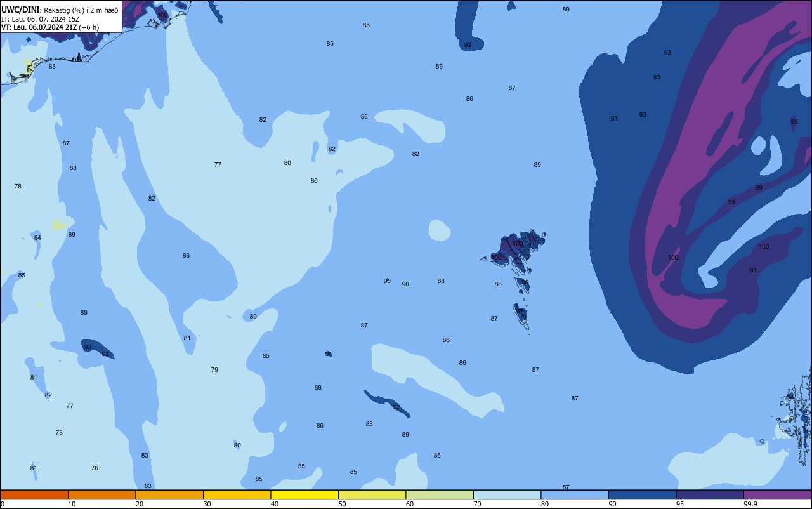Click the map humidity value "76"
This screenshot has height=509, width=812.
click(x=95, y=468)
